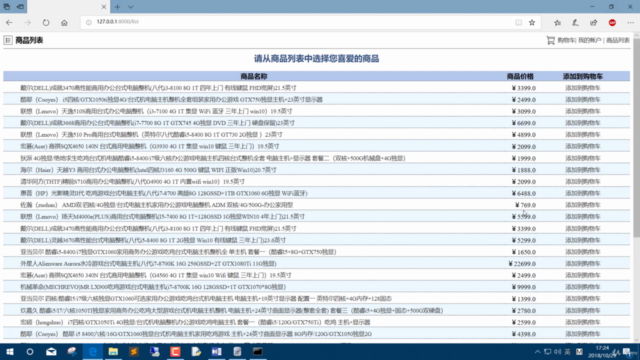Open the Edge more actions menu
The height and width of the screenshot is (360, 640).
pyautogui.click(x=630, y=23)
